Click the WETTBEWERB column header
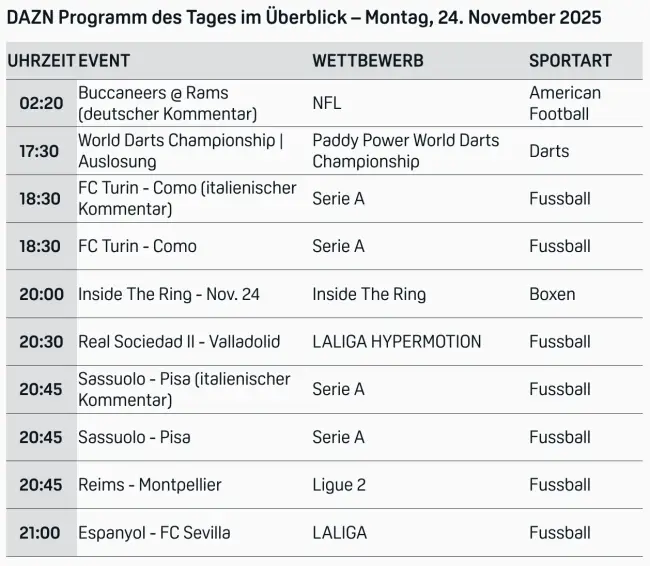This screenshot has height=566, width=650. (x=368, y=61)
